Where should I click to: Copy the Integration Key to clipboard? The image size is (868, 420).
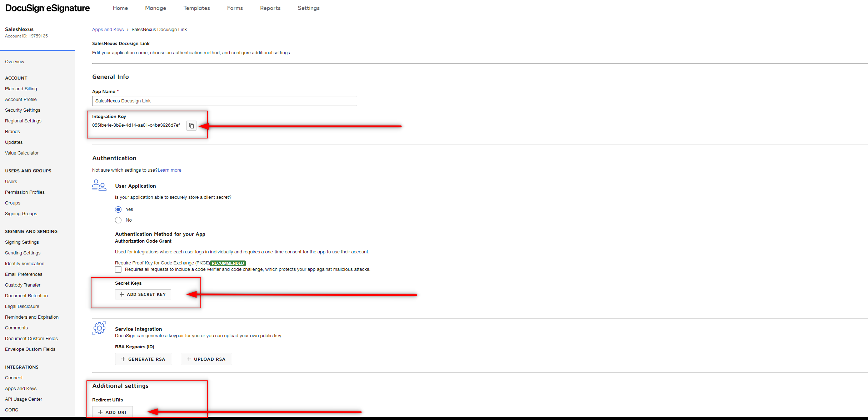coord(191,126)
